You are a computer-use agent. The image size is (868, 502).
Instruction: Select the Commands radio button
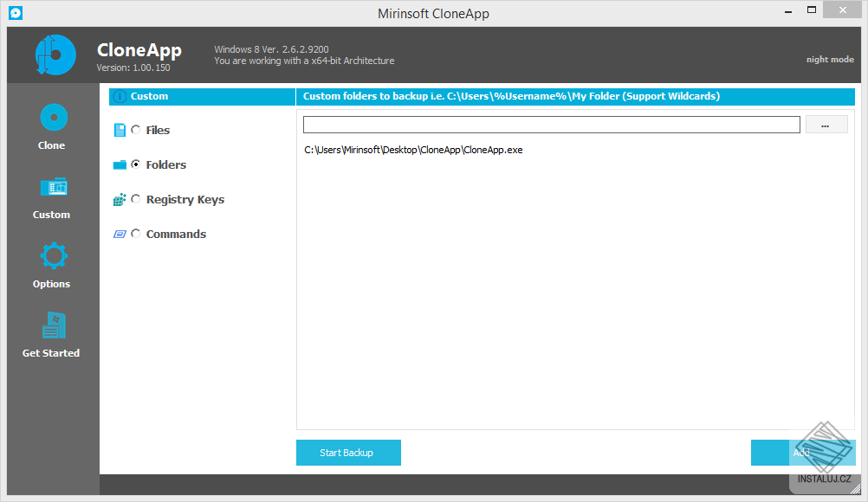(136, 234)
